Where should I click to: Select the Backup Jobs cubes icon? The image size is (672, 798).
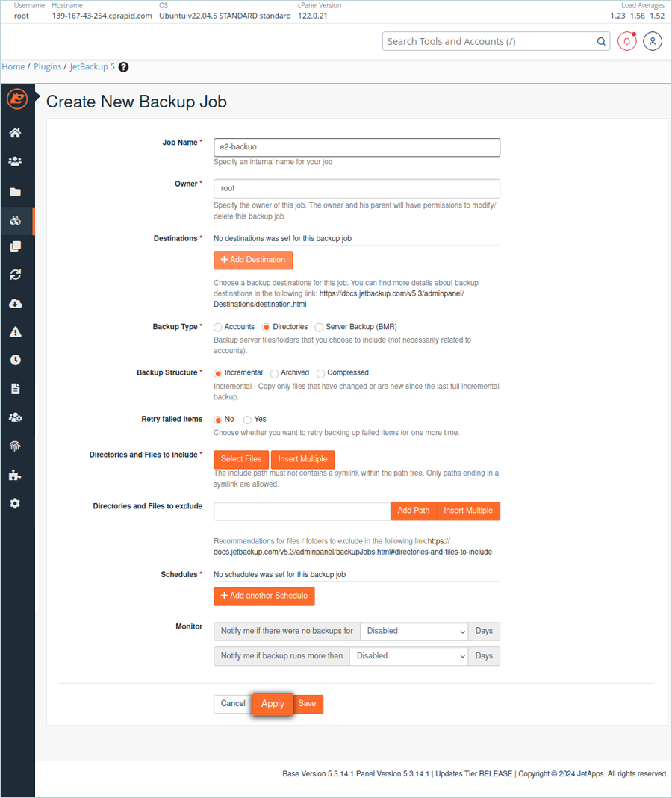pyautogui.click(x=15, y=220)
